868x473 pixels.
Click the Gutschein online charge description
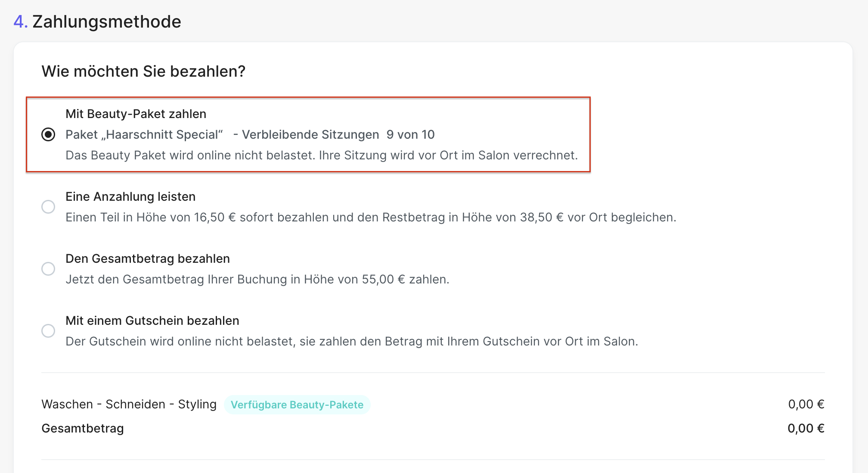pos(352,341)
